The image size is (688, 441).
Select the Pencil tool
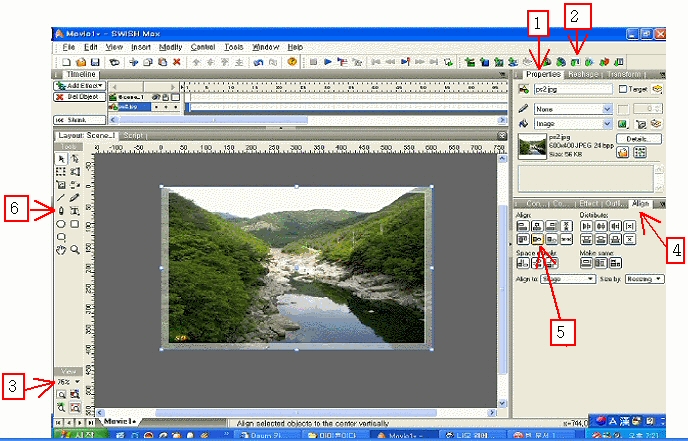[75, 198]
